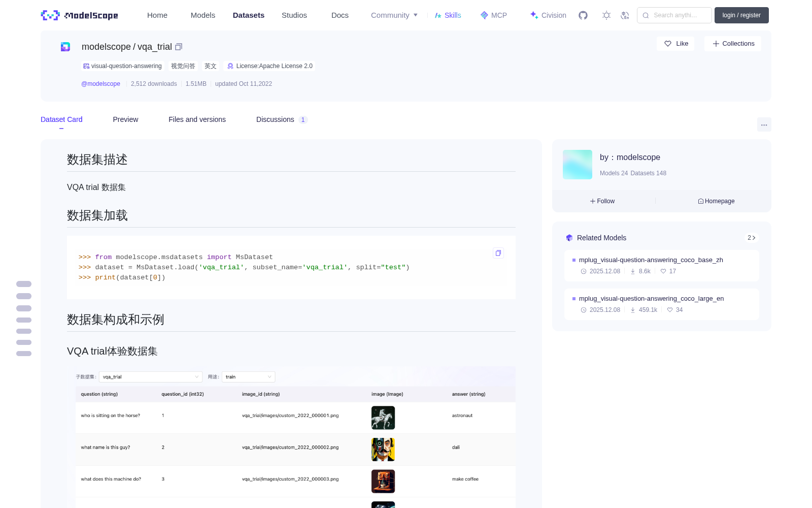Click the download icon on mplug coco_base_zh
Screen dimensions: 812x508
(x=633, y=271)
